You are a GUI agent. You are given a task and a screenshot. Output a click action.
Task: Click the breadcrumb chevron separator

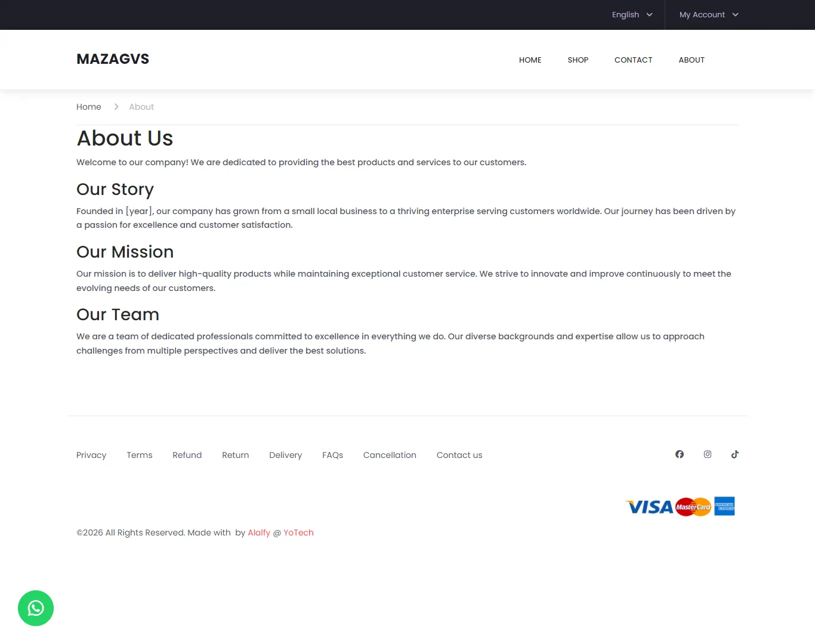click(x=116, y=107)
